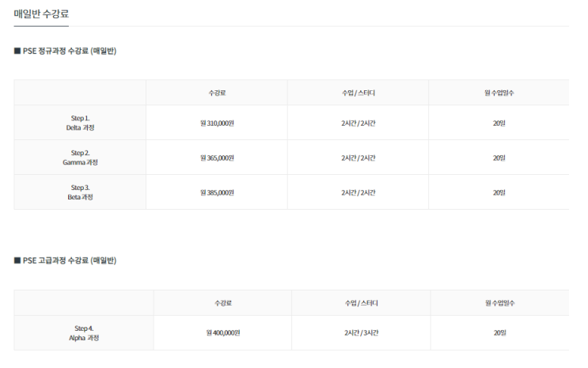
Task: Click the 월 365,000원 fee cell
Action: point(217,158)
